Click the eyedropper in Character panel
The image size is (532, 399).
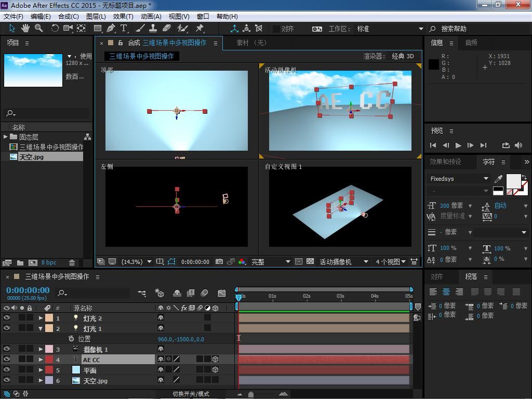[x=498, y=179]
